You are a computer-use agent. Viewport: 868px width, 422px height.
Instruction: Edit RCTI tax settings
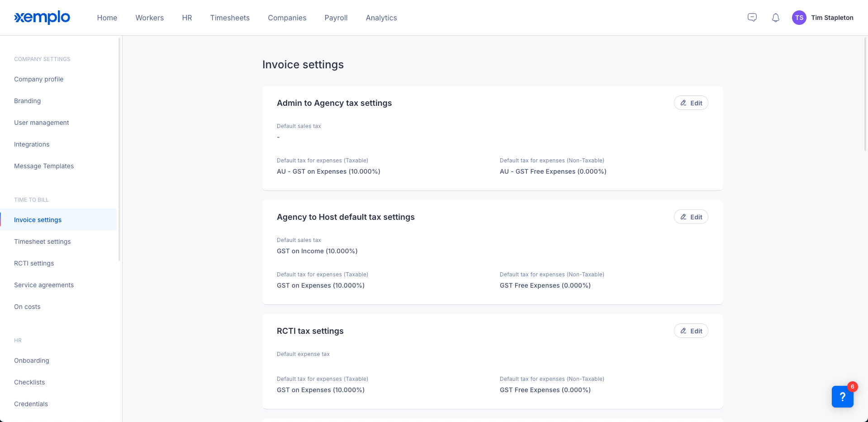point(691,331)
